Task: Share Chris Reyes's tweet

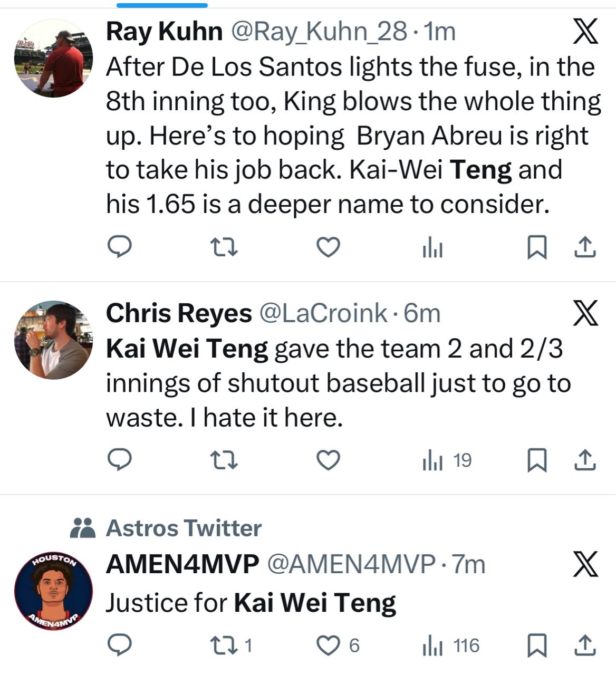Action: pyautogui.click(x=584, y=460)
